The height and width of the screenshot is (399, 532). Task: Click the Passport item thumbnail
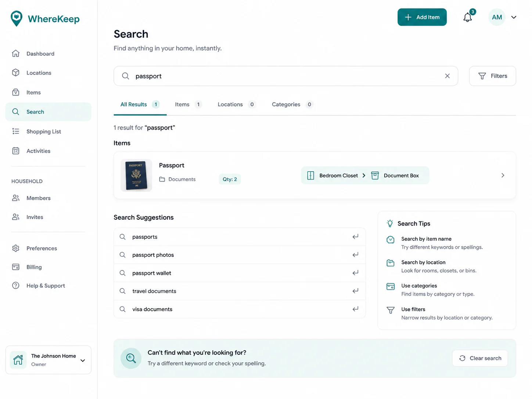[136, 175]
